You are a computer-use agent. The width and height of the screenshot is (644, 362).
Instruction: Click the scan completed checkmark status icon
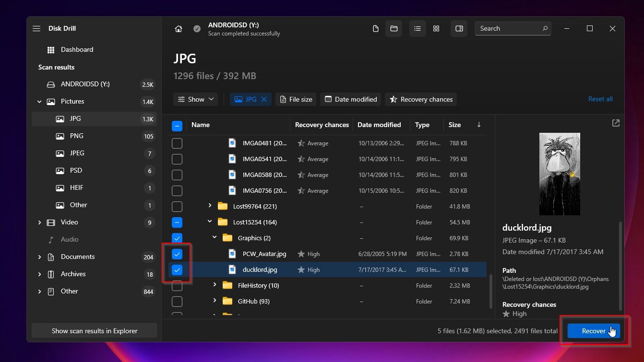[197, 29]
